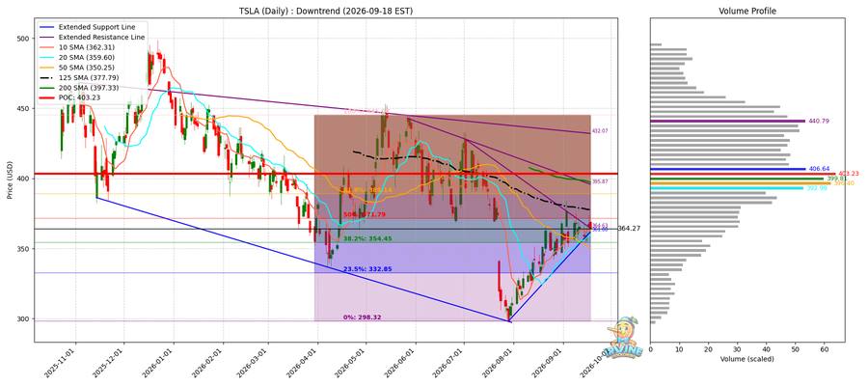Click the Fibonacci label ending '332.85'
Screen dimensions: 868x386
coord(368,269)
